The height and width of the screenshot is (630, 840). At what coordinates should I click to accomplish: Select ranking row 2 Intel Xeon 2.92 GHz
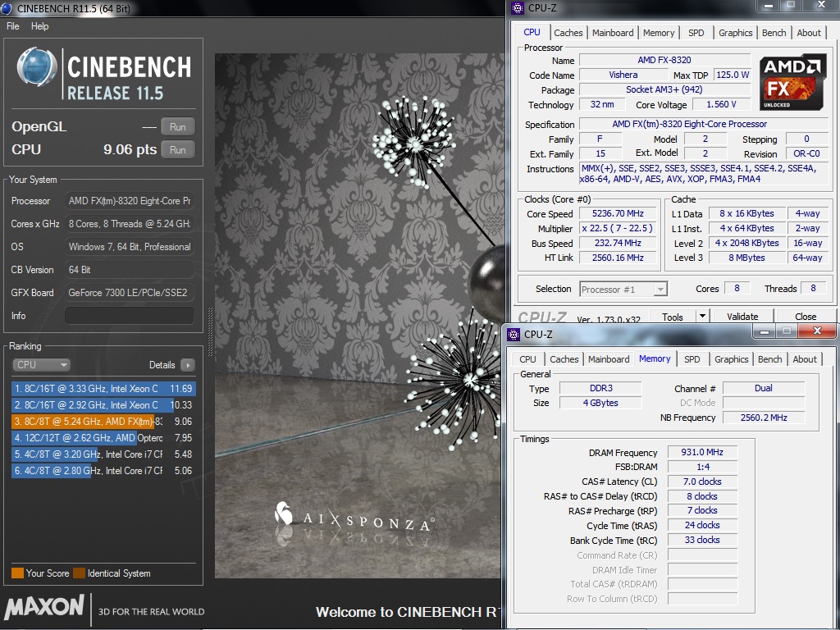[103, 405]
